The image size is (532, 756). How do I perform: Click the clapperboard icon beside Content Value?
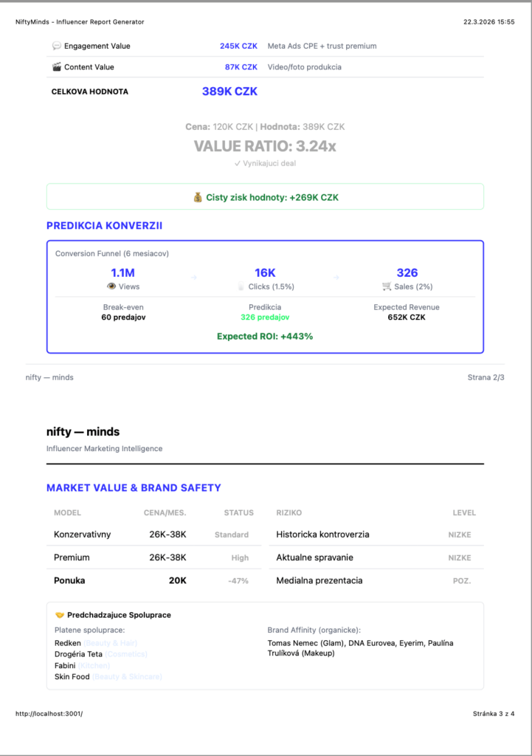pos(56,67)
